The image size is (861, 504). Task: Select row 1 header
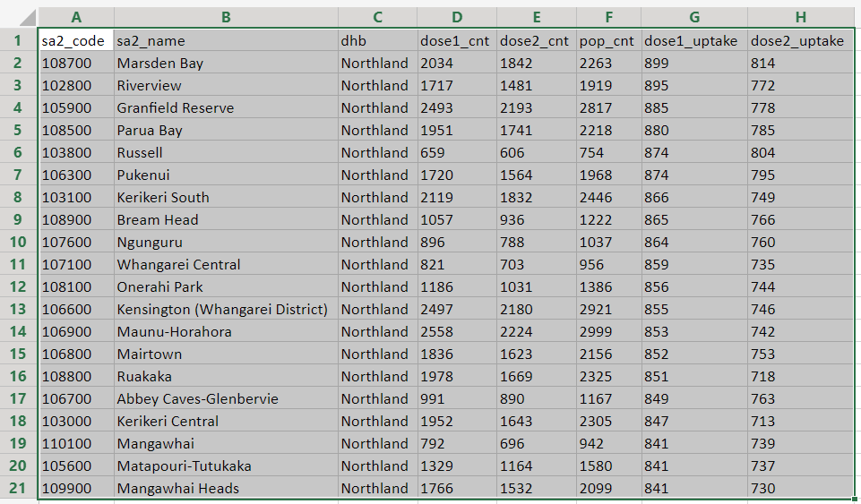pos(18,40)
